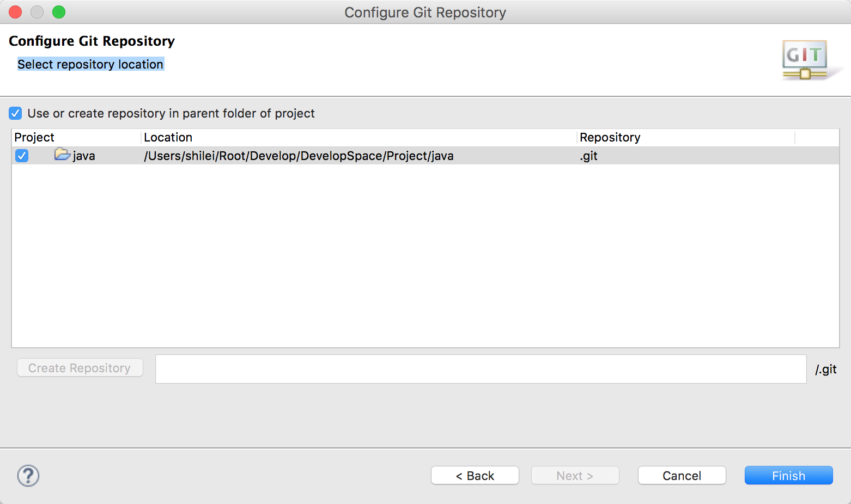Select the 'java' project name text
This screenshot has height=504, width=851.
84,156
